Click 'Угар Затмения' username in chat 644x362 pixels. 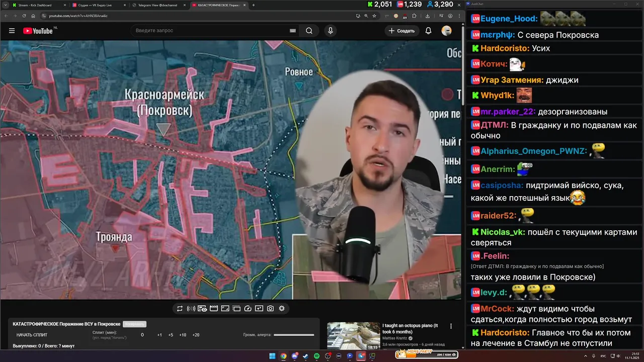512,80
